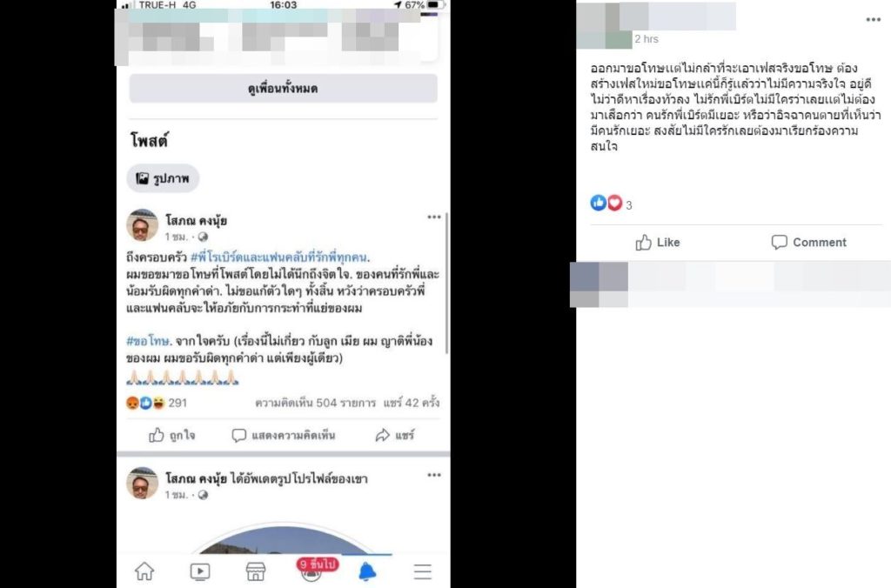Open โสภณ คงนุ้ย profile picture on apology post

tap(142, 225)
